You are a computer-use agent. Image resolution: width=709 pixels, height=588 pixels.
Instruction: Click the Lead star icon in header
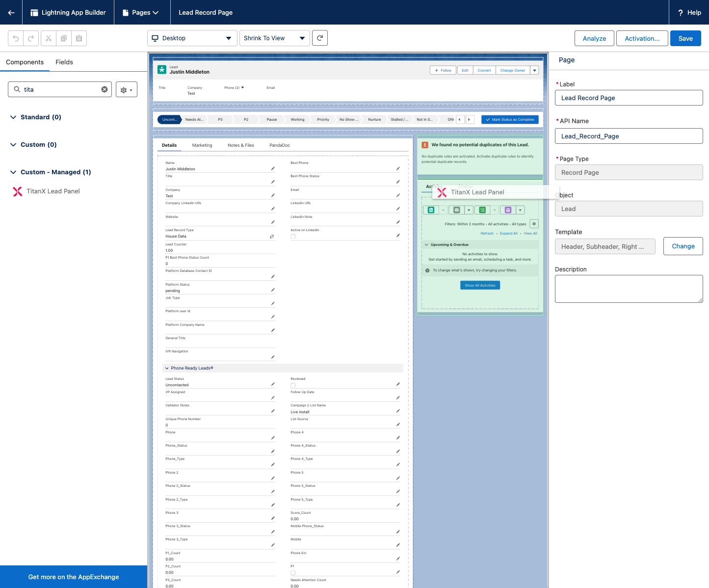click(162, 70)
